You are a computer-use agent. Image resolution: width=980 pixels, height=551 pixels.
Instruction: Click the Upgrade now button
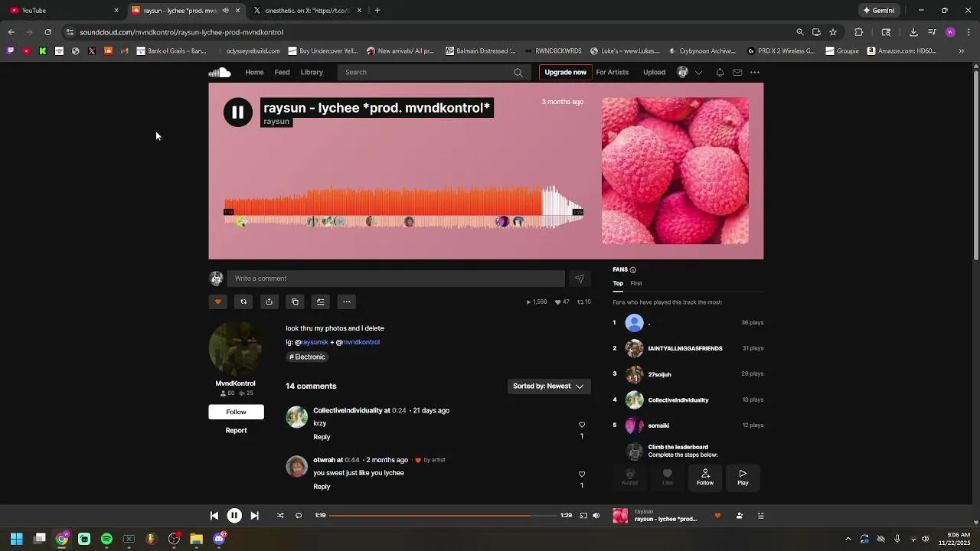(x=565, y=73)
